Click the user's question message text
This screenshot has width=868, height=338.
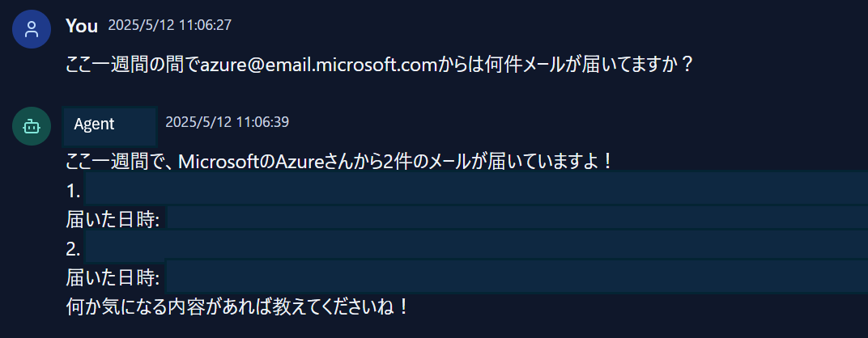click(380, 65)
